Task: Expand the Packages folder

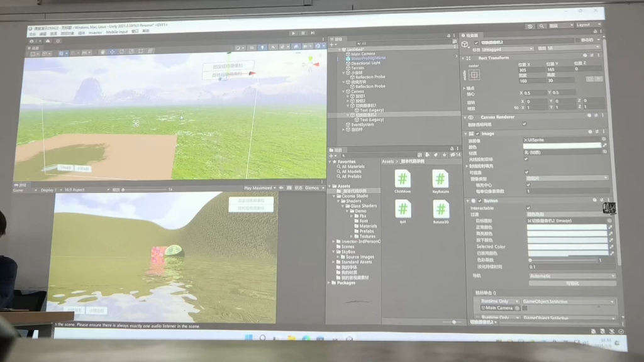Action: pos(330,283)
